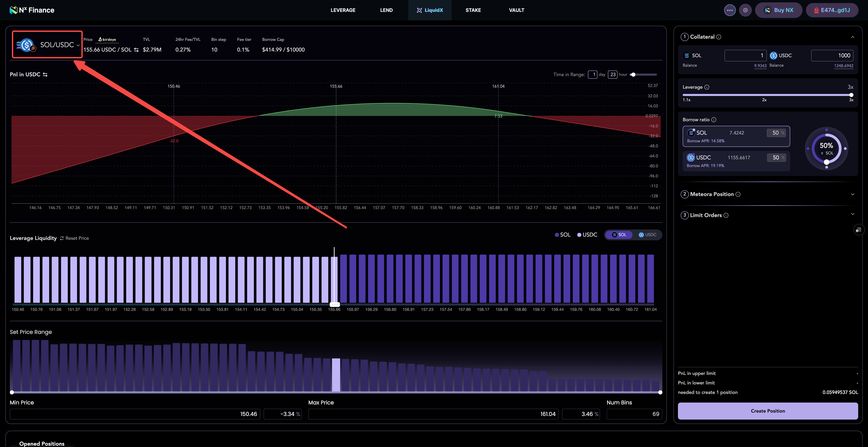Click the Borrow ratio info icon
This screenshot has width=868, height=447.
coord(713,120)
